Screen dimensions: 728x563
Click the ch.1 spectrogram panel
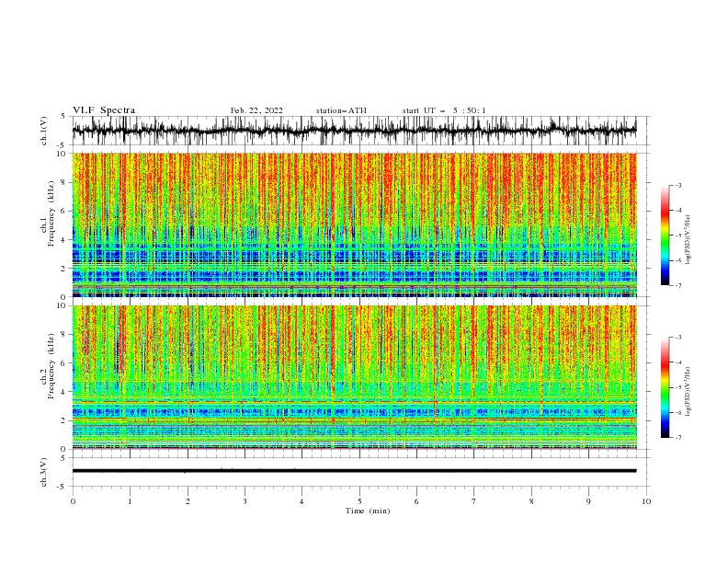354,224
